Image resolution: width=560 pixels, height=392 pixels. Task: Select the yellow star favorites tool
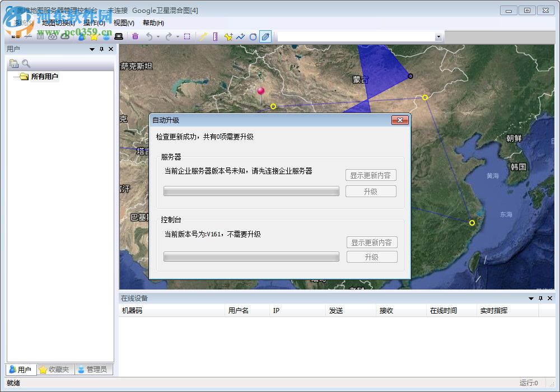point(94,36)
